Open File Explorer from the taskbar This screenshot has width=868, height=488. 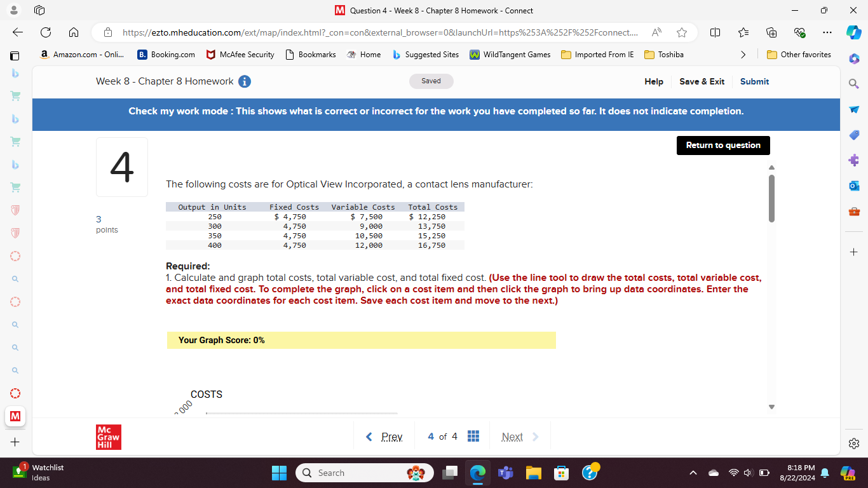click(533, 473)
